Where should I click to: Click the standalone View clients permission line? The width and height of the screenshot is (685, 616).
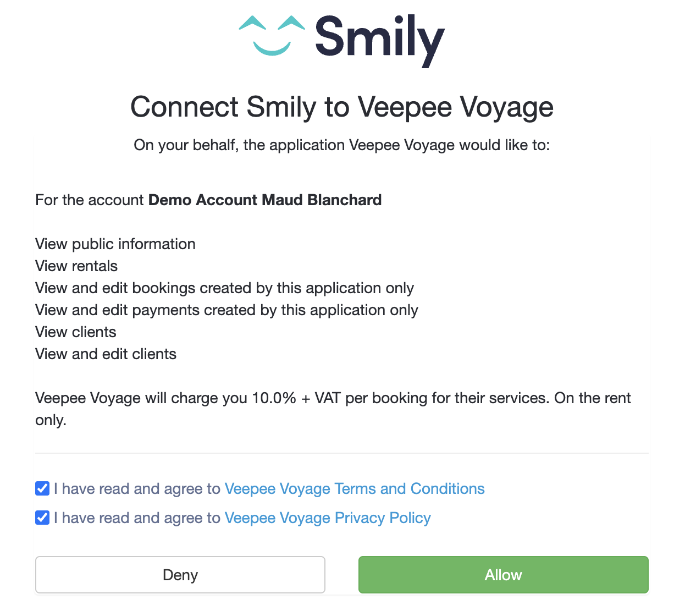coord(76,332)
